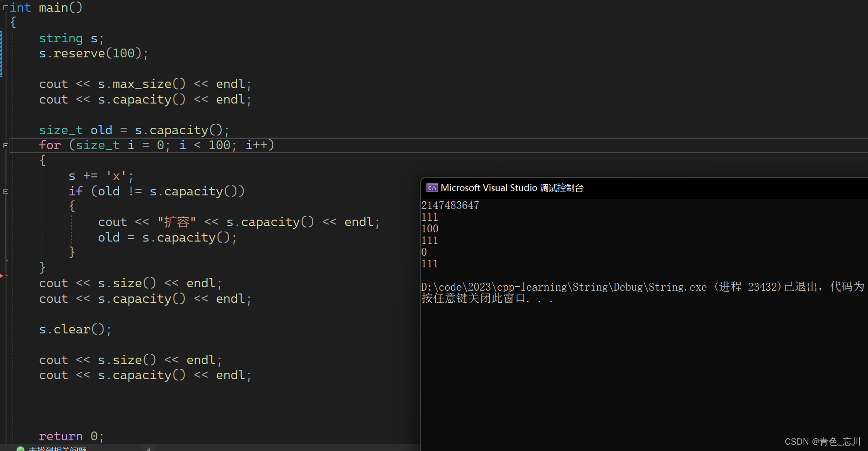Click the line s += 'x';
The height and width of the screenshot is (451, 868).
click(101, 176)
